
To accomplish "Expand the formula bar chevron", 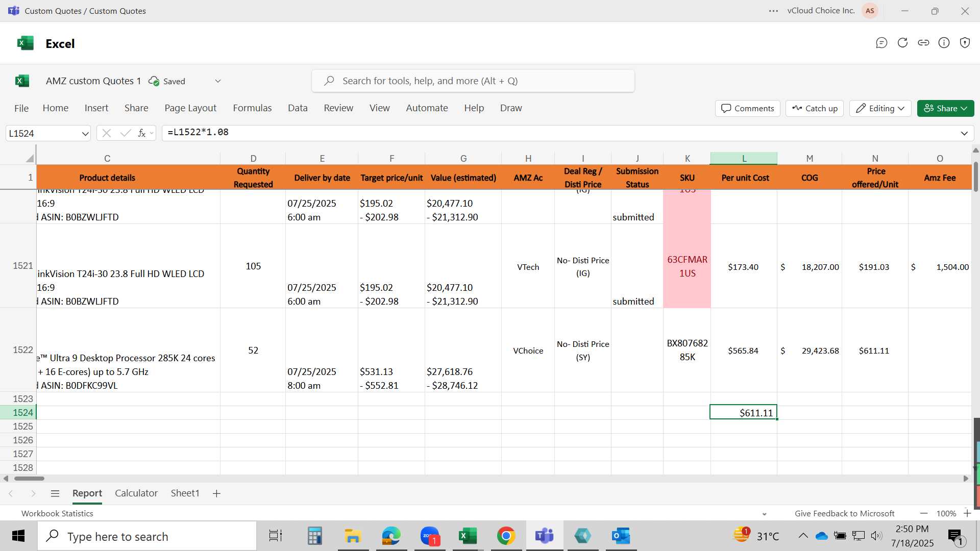I will pyautogui.click(x=964, y=133).
